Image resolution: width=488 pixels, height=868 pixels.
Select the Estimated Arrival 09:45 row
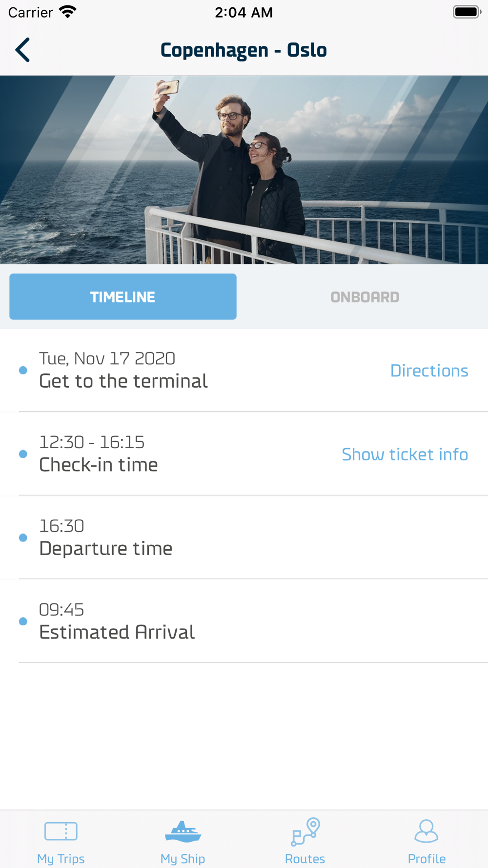[244, 621]
